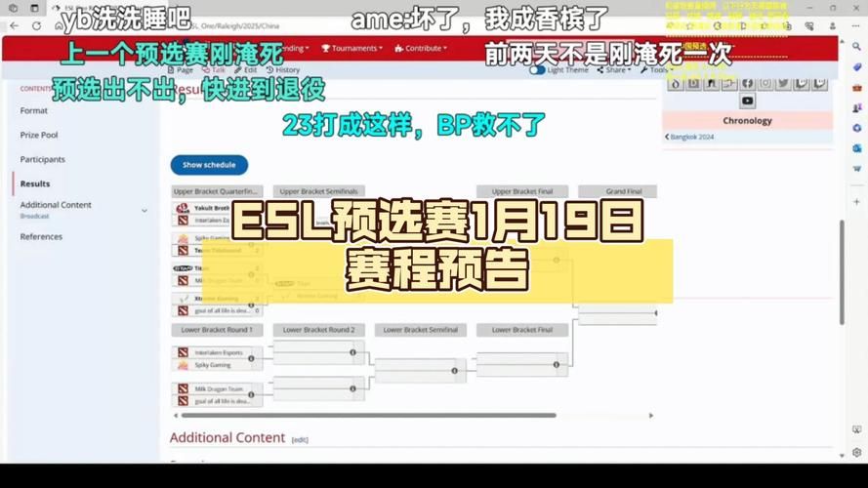Expand the Additional Content sidebar chevron
Image resolution: width=868 pixels, height=488 pixels.
145,211
